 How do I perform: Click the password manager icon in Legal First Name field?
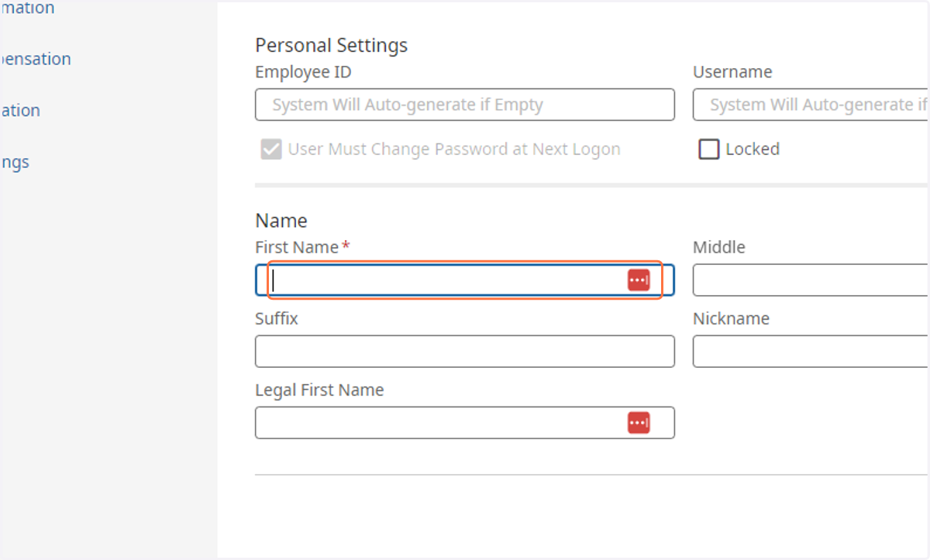coord(639,423)
